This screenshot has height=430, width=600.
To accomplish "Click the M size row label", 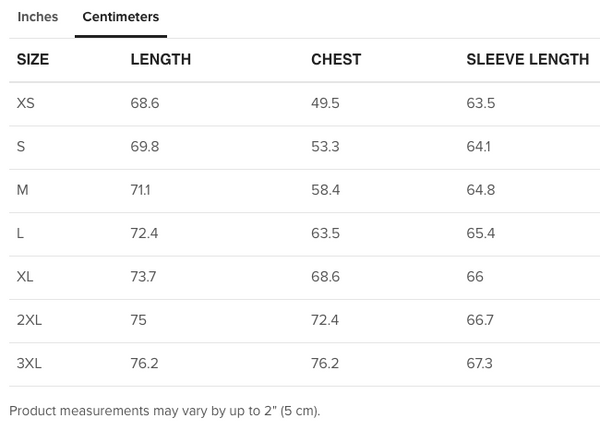I will point(22,190).
